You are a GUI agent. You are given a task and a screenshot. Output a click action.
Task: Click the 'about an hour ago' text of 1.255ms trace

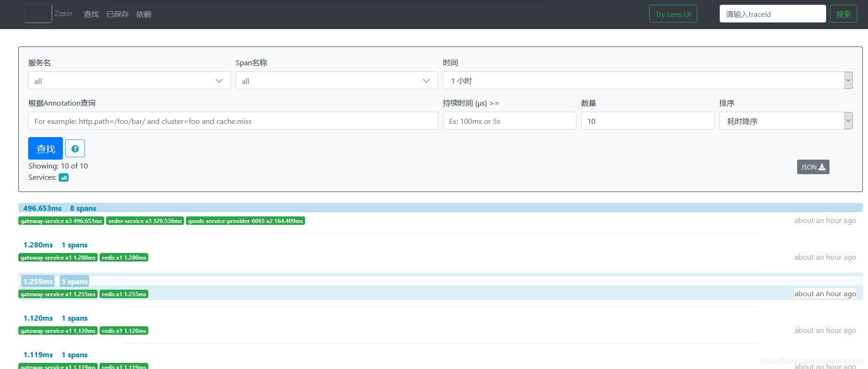point(825,294)
